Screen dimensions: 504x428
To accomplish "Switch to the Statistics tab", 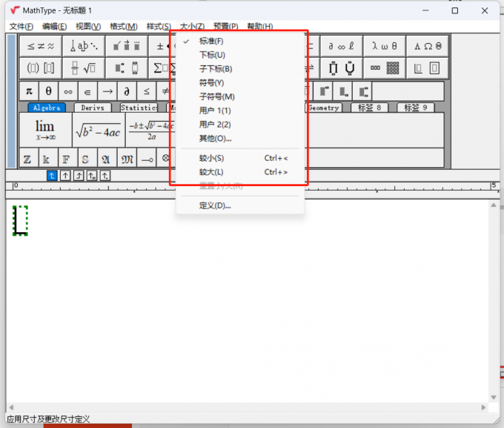I will (139, 108).
